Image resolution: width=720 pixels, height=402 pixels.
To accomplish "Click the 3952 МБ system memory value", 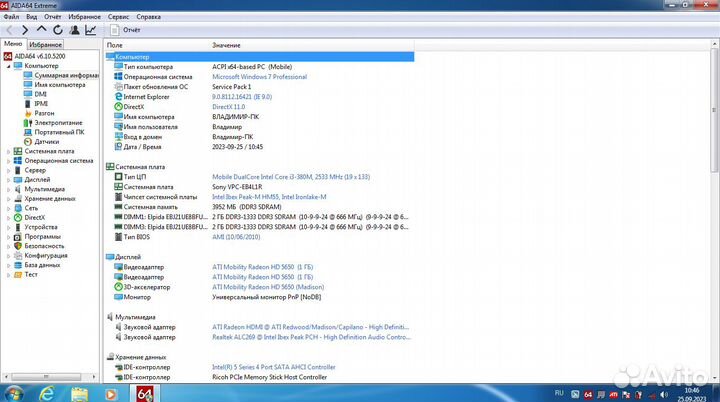I will point(247,207).
